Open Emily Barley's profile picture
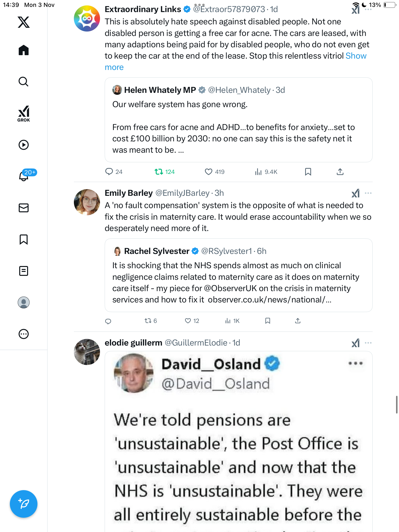Viewport: 399px width, 532px height. tap(87, 202)
